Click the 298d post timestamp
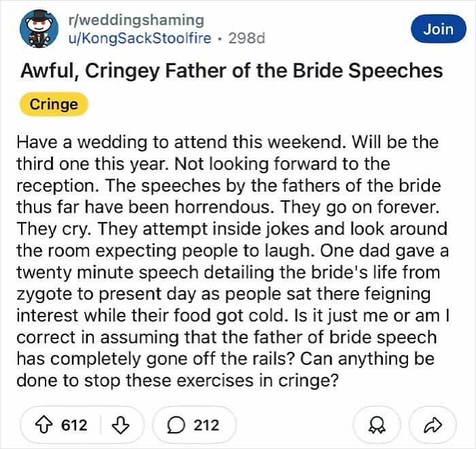 (x=247, y=37)
